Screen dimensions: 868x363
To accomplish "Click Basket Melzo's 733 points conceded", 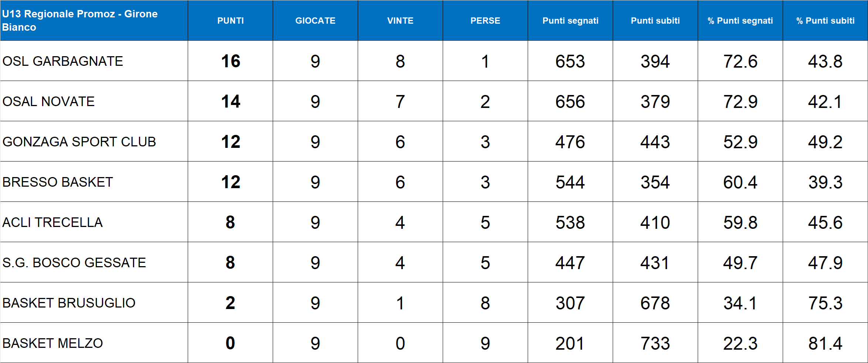I will coord(655,343).
